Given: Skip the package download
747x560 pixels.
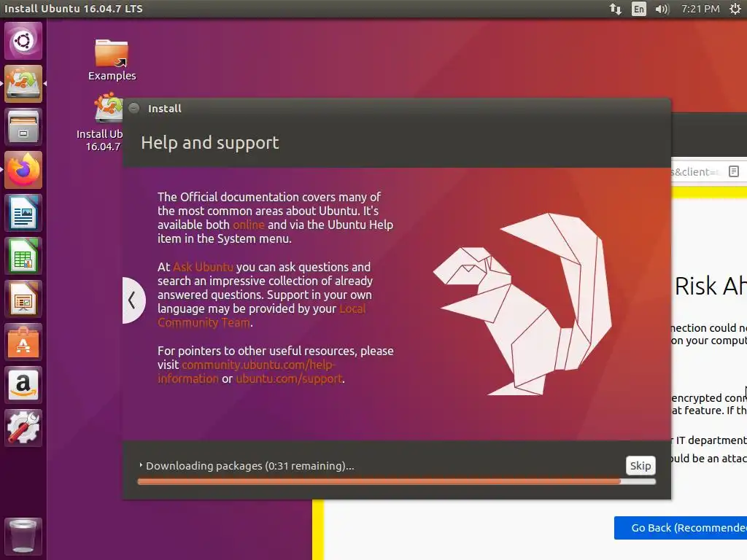Looking at the screenshot, I should (x=640, y=466).
